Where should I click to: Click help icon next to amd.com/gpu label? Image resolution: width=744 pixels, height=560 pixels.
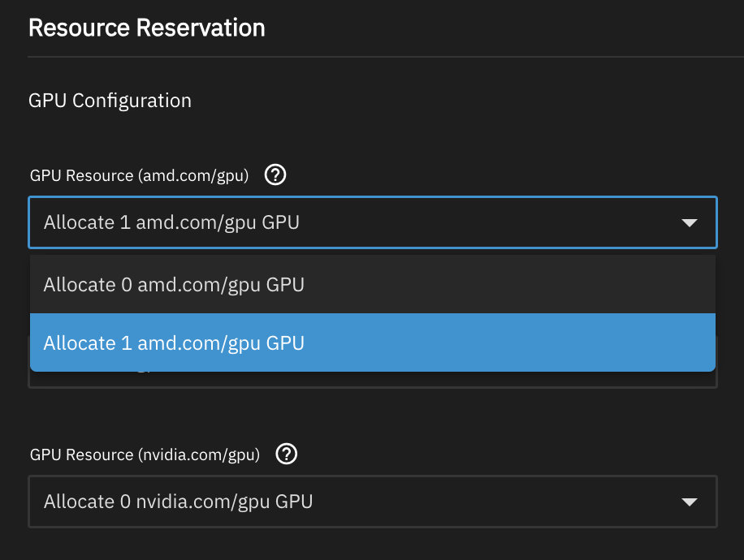[x=276, y=174]
